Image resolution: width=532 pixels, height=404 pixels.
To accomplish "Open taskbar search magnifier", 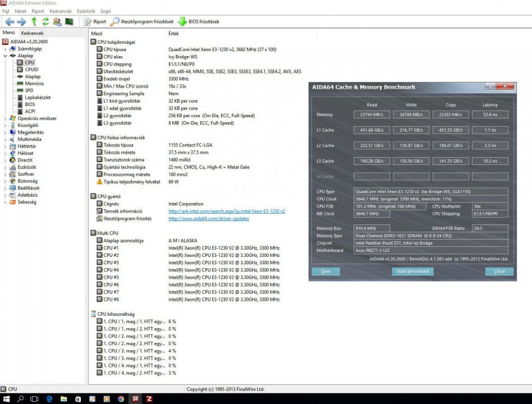I will pos(20,399).
